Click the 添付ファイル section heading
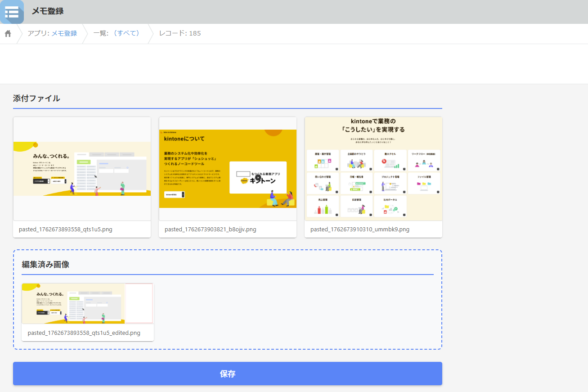 click(36, 99)
